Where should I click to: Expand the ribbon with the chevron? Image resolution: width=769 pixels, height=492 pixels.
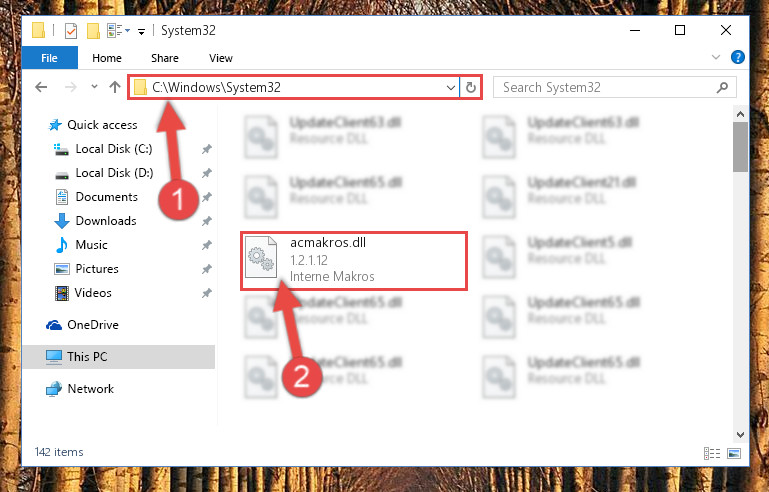[x=716, y=57]
